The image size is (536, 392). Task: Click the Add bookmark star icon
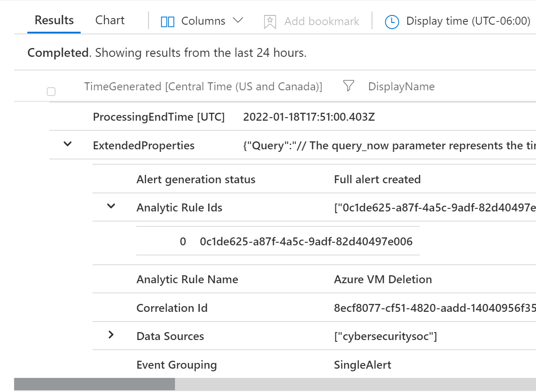click(269, 21)
